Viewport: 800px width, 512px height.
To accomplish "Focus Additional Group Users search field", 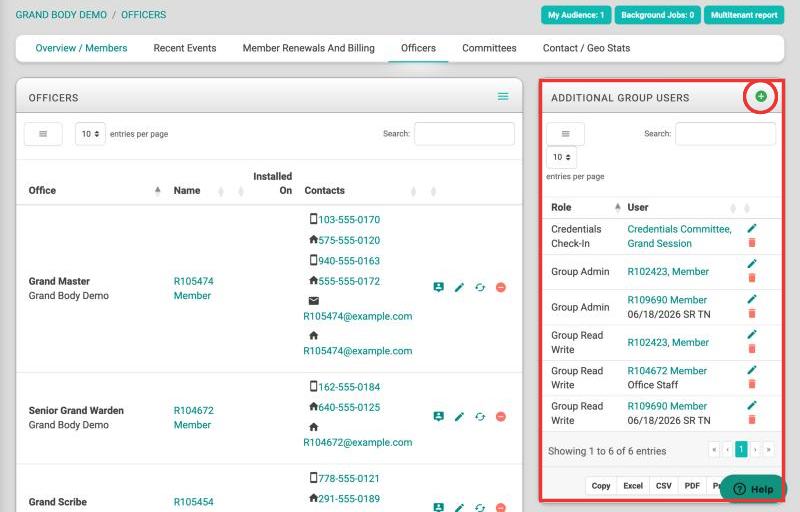I will [725, 134].
